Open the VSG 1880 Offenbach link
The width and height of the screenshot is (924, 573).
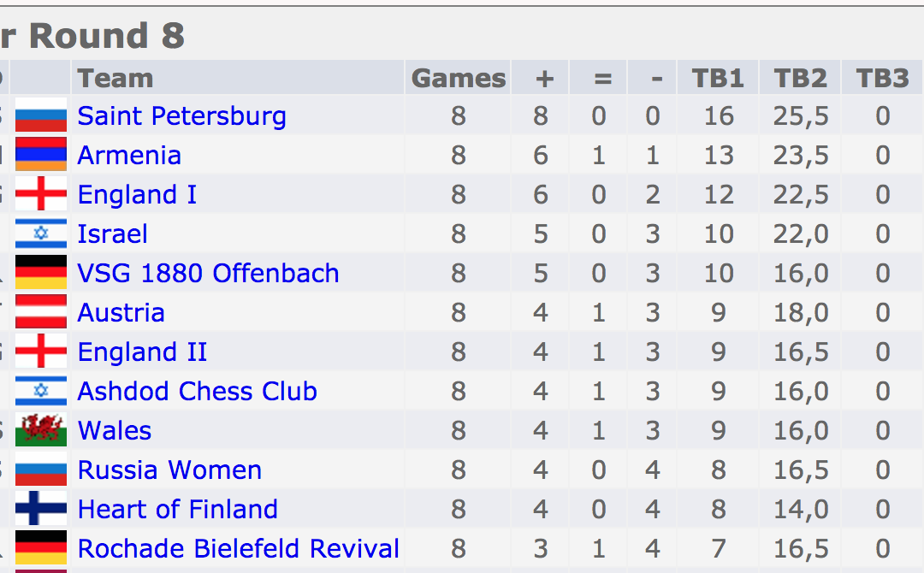coord(208,274)
